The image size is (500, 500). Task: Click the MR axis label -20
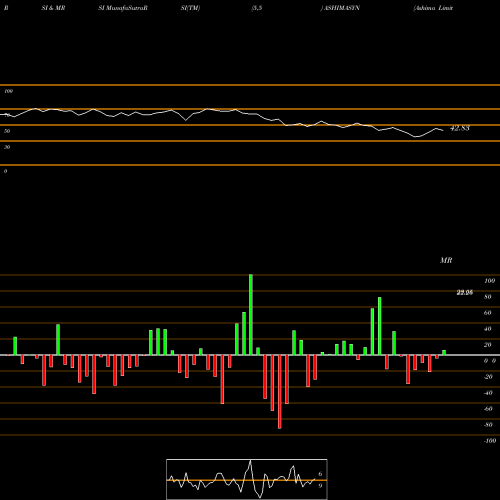488,377
